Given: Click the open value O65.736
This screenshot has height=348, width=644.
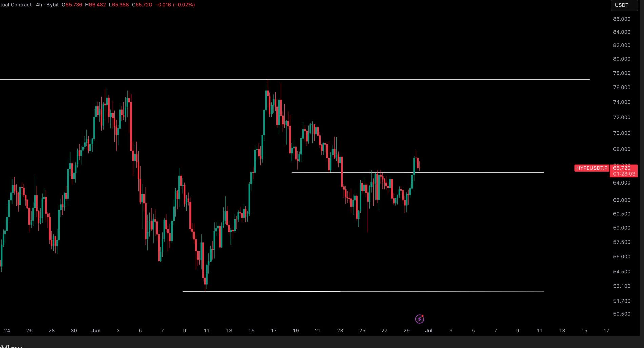Looking at the screenshot, I should 72,5.
